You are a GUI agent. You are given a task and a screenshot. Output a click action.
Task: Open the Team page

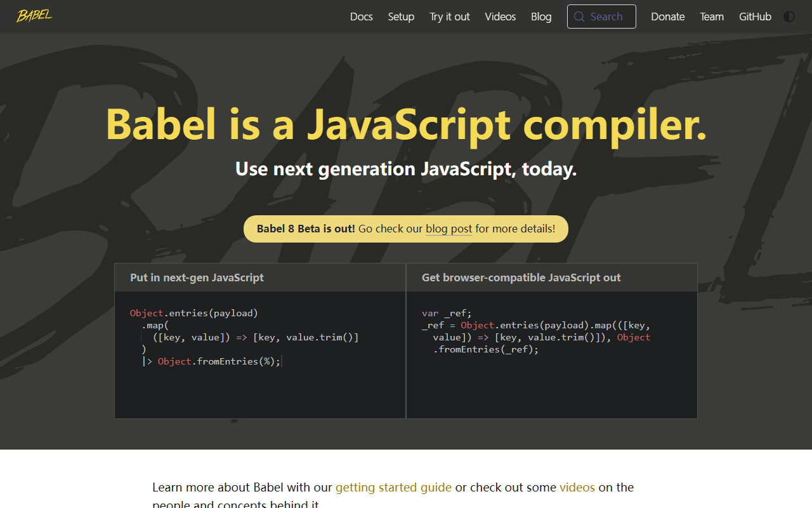[712, 17]
